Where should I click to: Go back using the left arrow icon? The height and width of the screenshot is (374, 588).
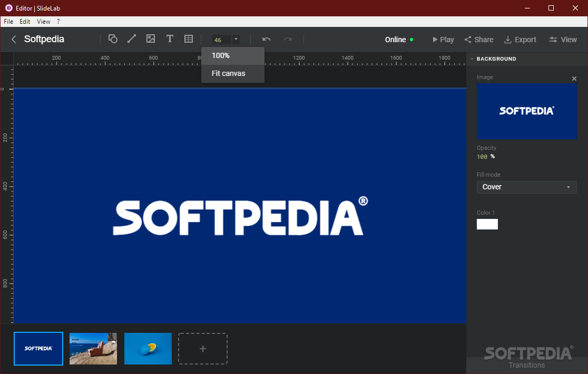click(14, 40)
